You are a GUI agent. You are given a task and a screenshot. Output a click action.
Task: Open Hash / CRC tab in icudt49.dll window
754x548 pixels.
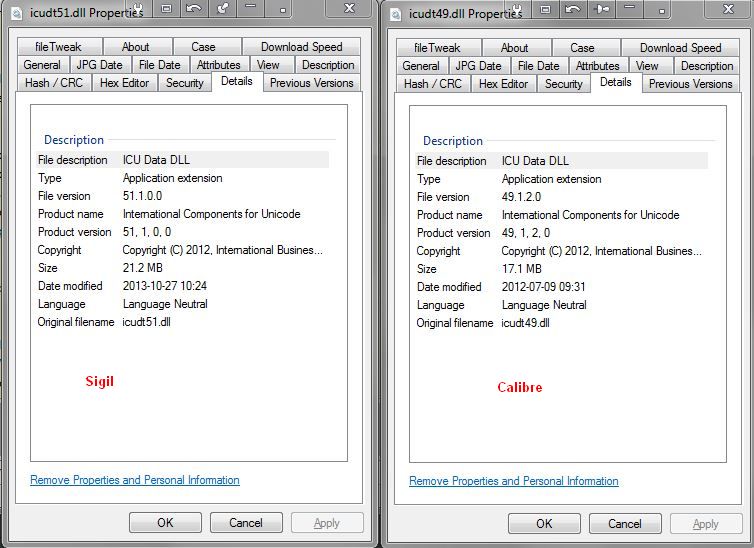tap(433, 84)
